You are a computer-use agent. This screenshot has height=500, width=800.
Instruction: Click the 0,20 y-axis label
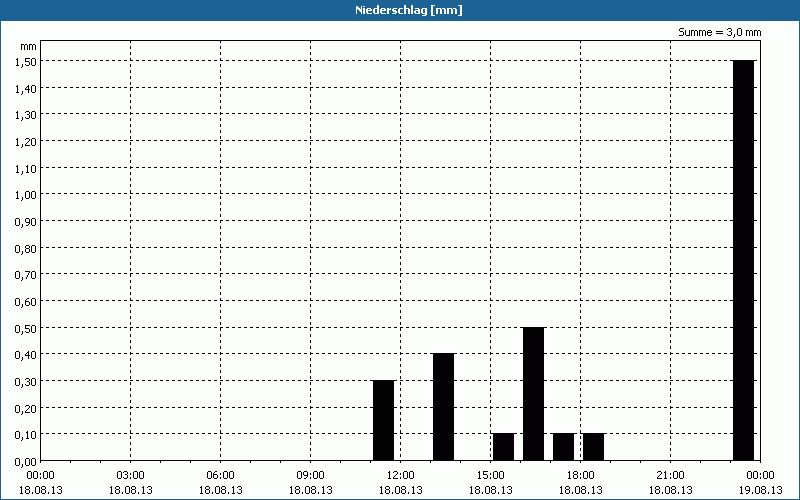pyautogui.click(x=26, y=408)
